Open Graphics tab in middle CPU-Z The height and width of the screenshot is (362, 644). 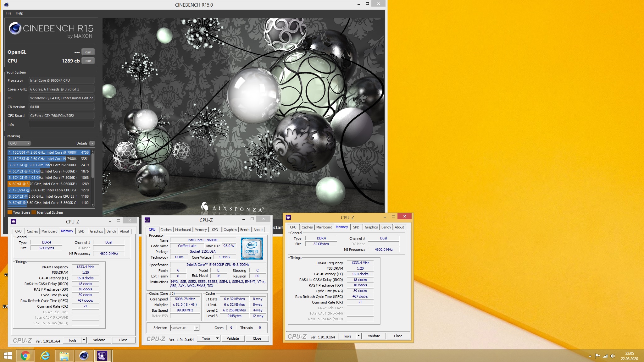(230, 230)
